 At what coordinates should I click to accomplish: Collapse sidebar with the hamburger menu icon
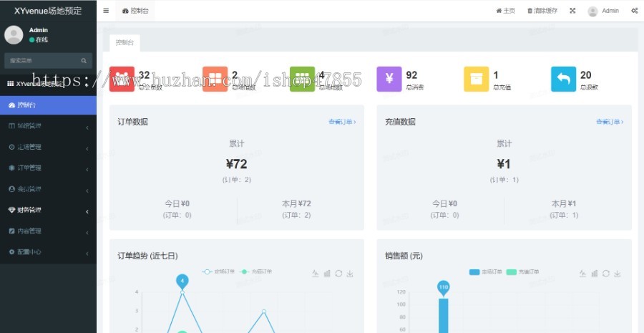106,11
